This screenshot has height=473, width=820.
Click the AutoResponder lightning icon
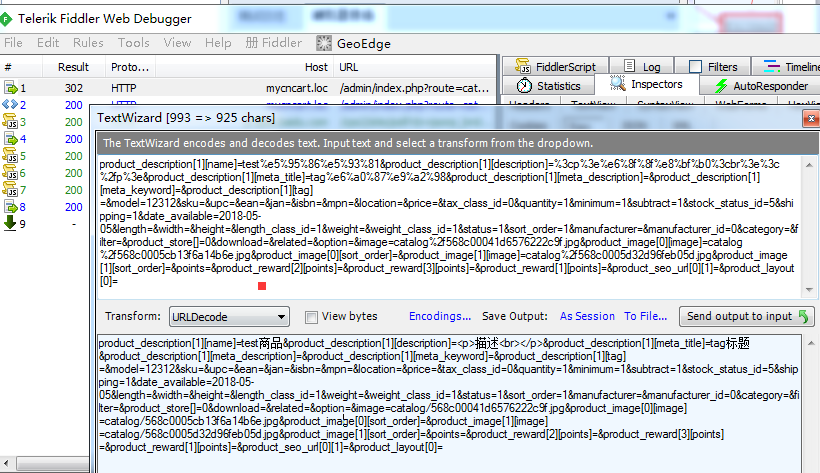pyautogui.click(x=722, y=86)
